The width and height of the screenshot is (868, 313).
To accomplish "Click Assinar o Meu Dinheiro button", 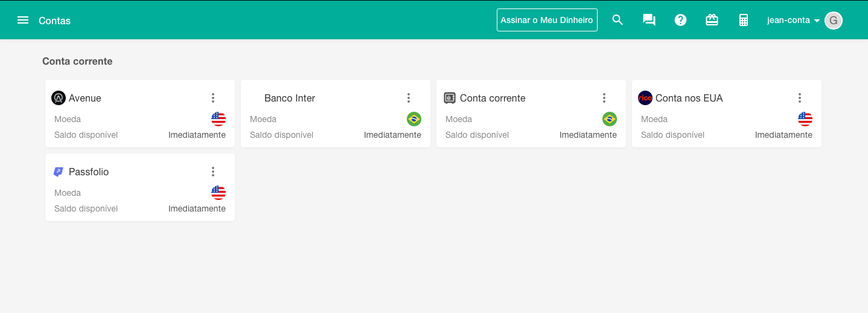I will point(547,20).
